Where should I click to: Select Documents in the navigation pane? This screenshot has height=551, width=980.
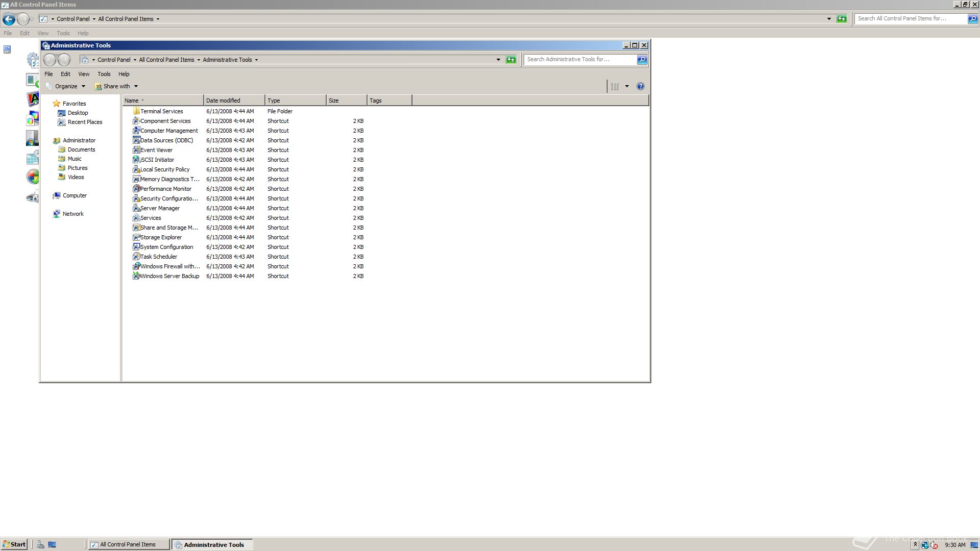(81, 149)
